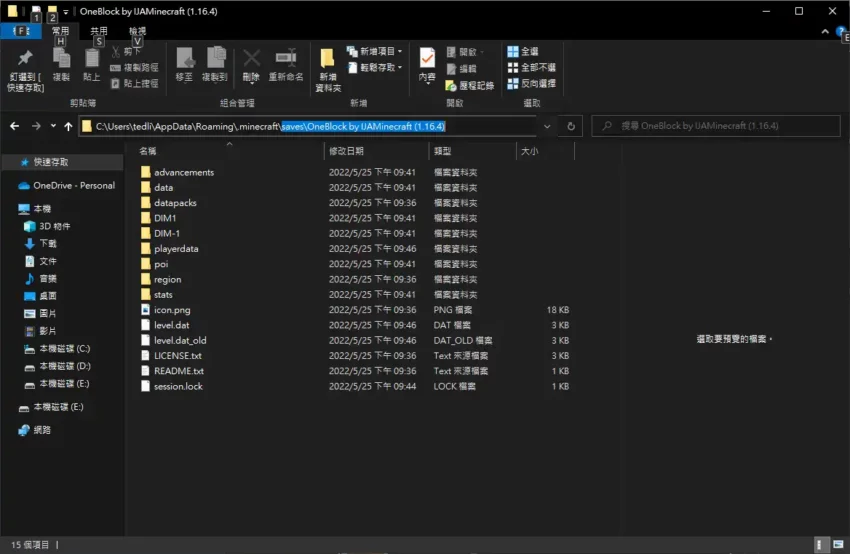Refresh the folder view
Image resolution: width=850 pixels, height=554 pixels.
(571, 126)
